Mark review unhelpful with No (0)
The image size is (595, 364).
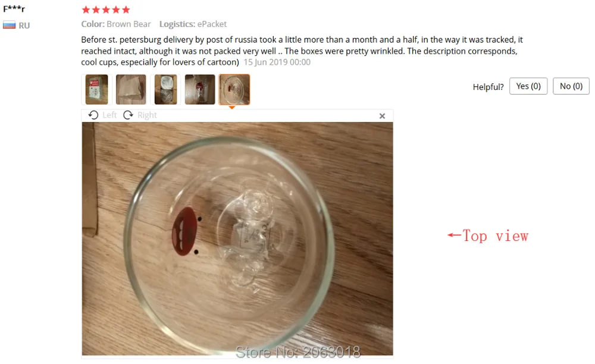click(x=571, y=86)
